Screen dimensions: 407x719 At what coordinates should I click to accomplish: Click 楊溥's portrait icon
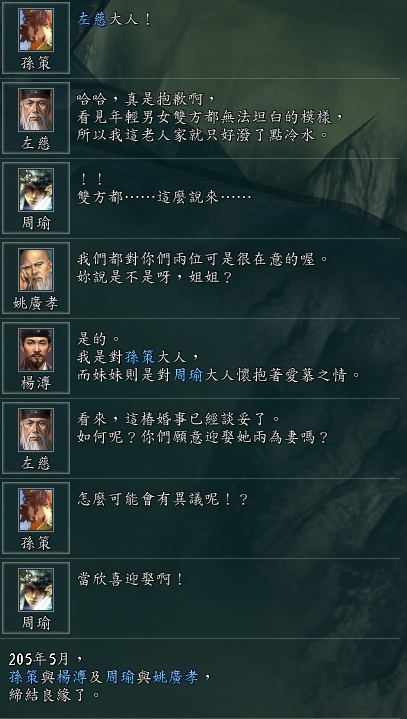click(x=36, y=349)
